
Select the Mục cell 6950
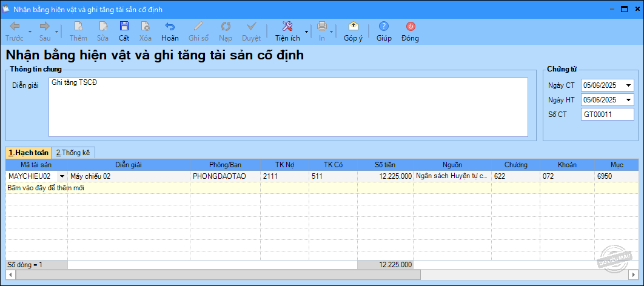click(x=617, y=176)
